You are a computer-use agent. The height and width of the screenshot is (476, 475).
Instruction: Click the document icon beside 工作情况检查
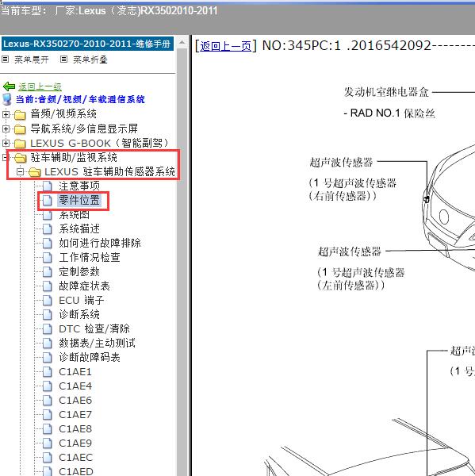[x=48, y=257]
